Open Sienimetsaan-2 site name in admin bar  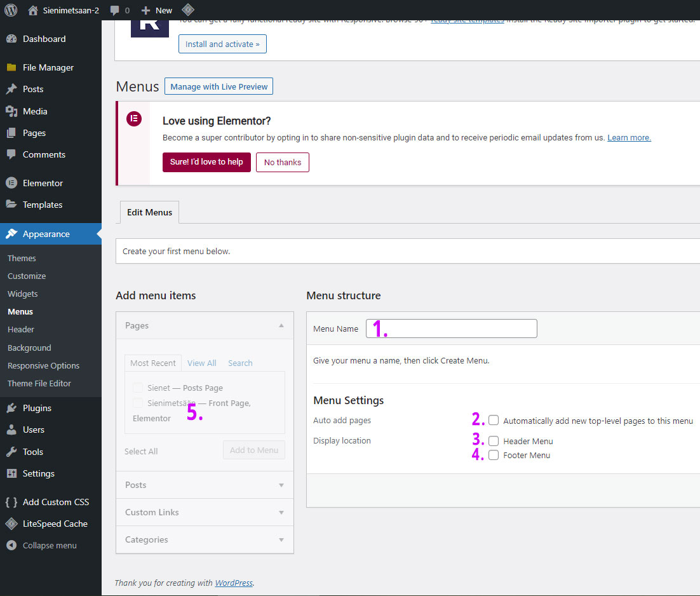tap(71, 10)
